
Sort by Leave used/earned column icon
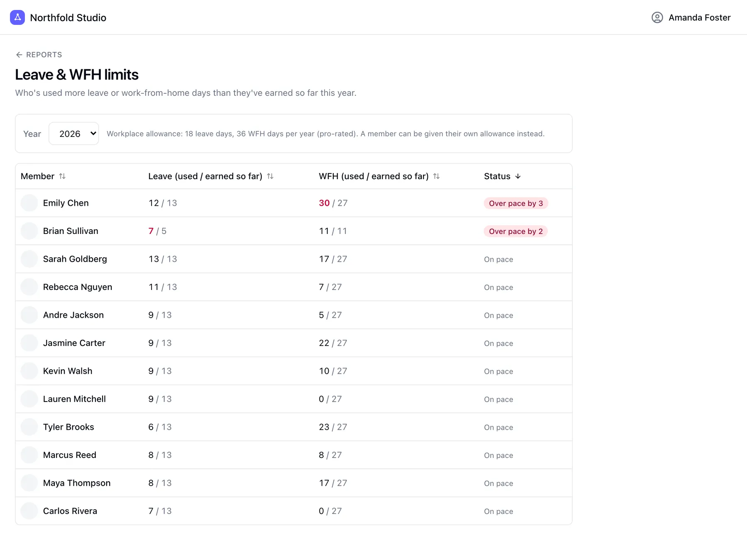click(270, 176)
